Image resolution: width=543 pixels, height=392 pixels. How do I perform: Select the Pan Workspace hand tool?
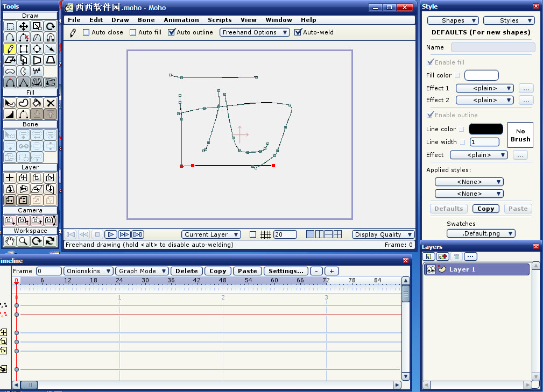click(x=10, y=241)
